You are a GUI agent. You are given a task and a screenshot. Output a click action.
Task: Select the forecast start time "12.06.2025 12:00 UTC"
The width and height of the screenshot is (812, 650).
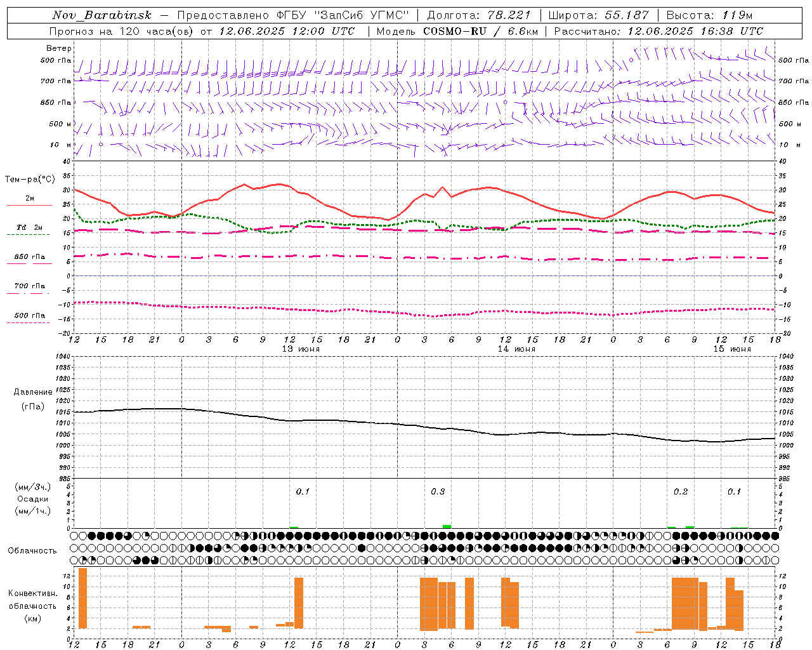287,31
